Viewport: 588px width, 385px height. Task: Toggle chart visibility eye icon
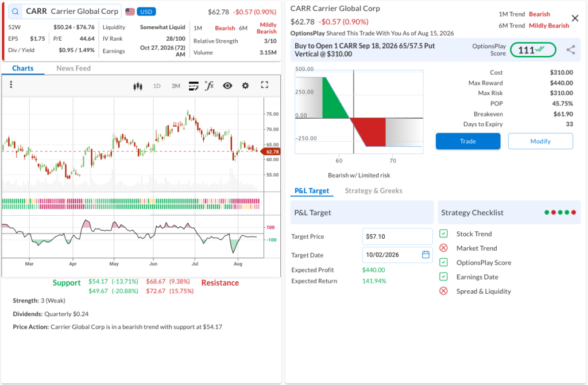(227, 86)
